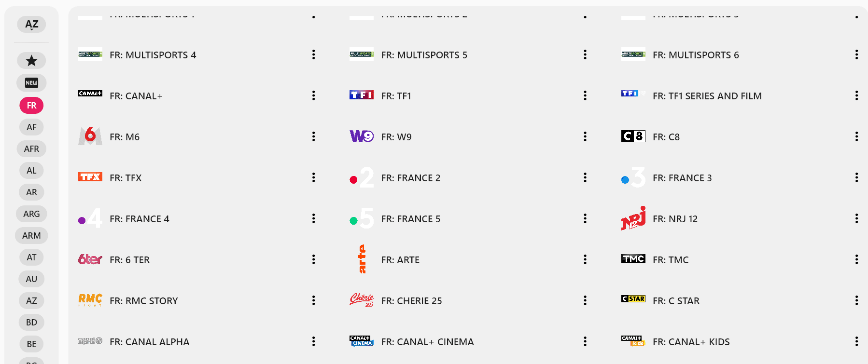Open the three-dot menu for FR: TF1
Screen dimensions: 868x364
coord(585,95)
